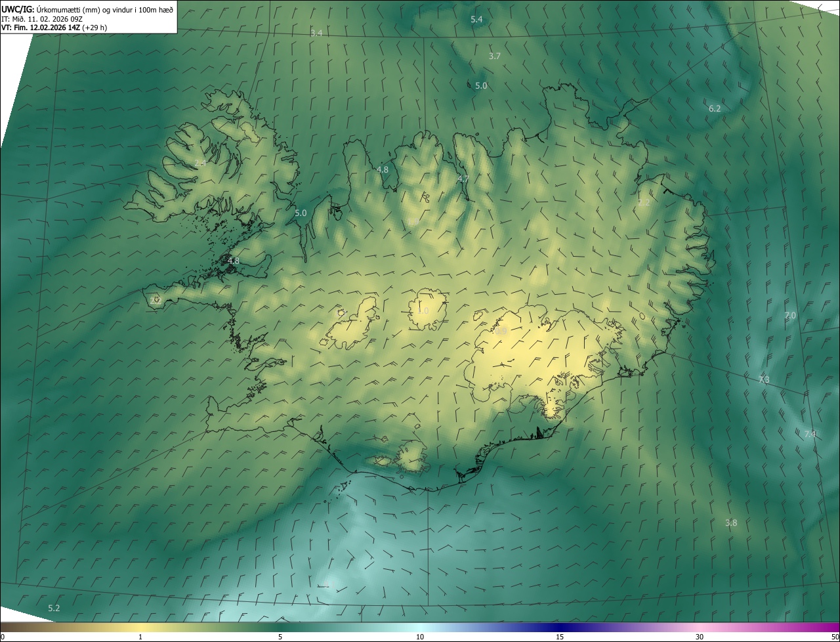The image size is (840, 642).
Task: Select the 7.0 value east of Iceland
Action: pos(790,316)
